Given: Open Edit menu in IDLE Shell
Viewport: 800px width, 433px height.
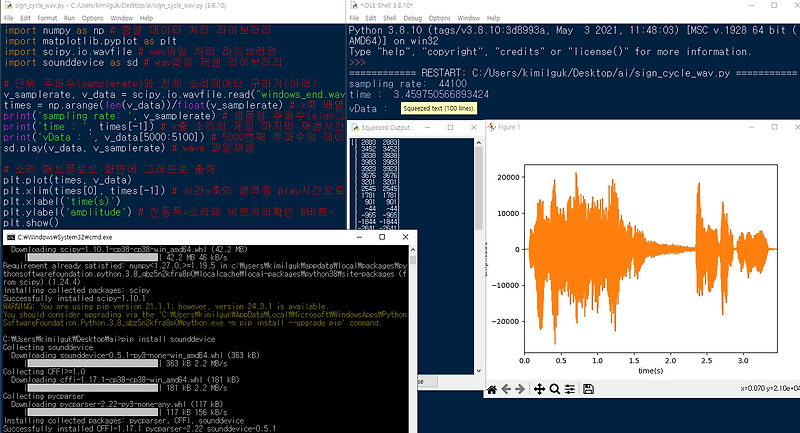Looking at the screenshot, I should coord(371,18).
